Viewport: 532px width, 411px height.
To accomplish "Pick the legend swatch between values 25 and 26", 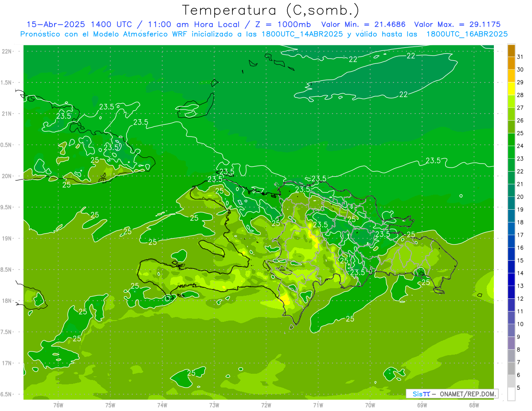I will (x=511, y=127).
